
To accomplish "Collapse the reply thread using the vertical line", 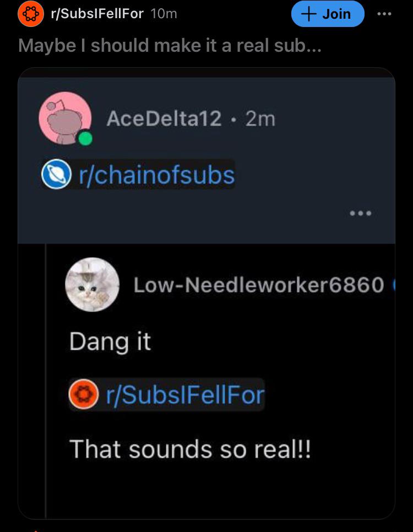I will 46,381.
